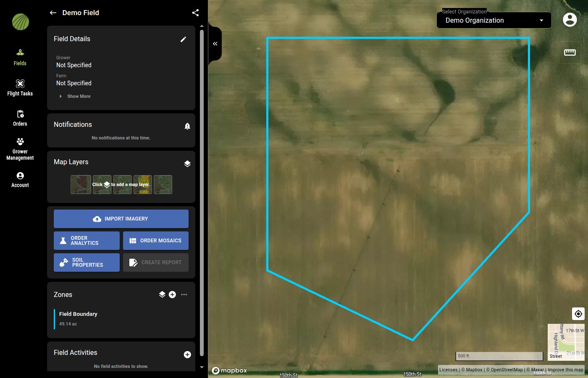This screenshot has width=588, height=378.
Task: Open Map Layers stack icon
Action: (x=187, y=164)
